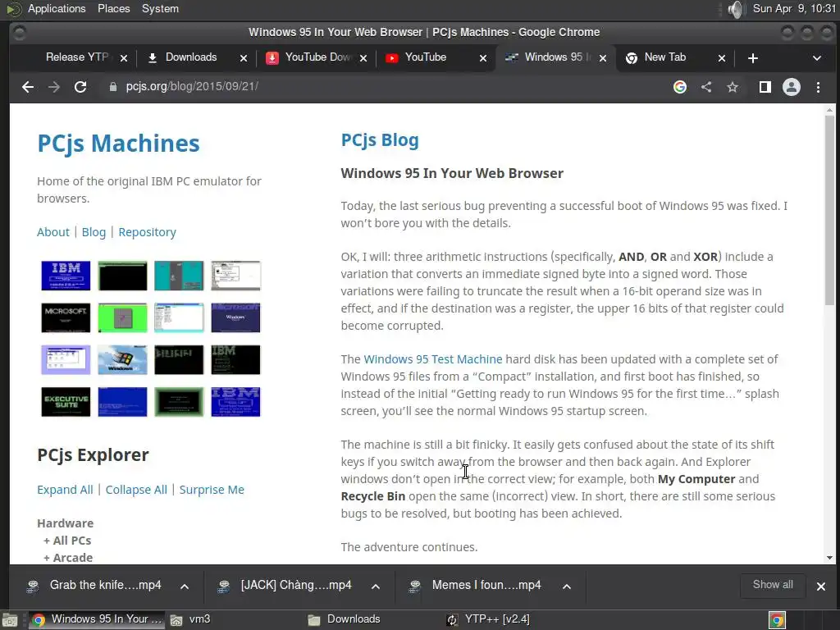This screenshot has width=840, height=630.
Task: Click the date and time clock
Action: point(794,8)
